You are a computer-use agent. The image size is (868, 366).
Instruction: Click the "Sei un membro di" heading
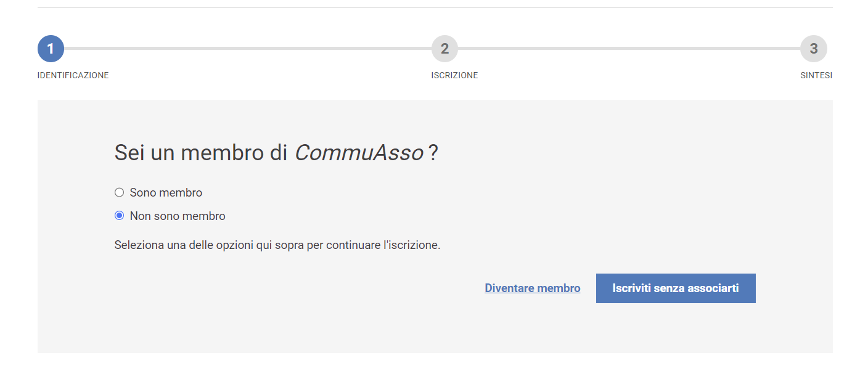[x=201, y=153]
